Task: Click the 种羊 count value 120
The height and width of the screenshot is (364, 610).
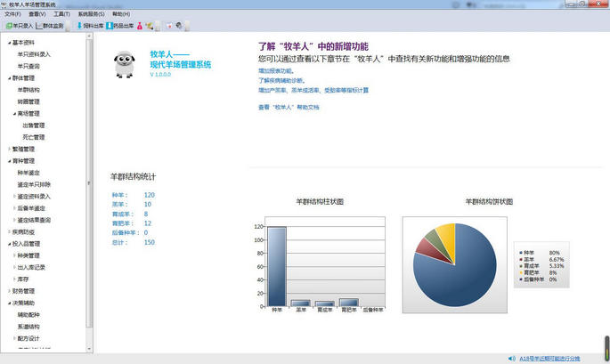Action: [x=150, y=195]
